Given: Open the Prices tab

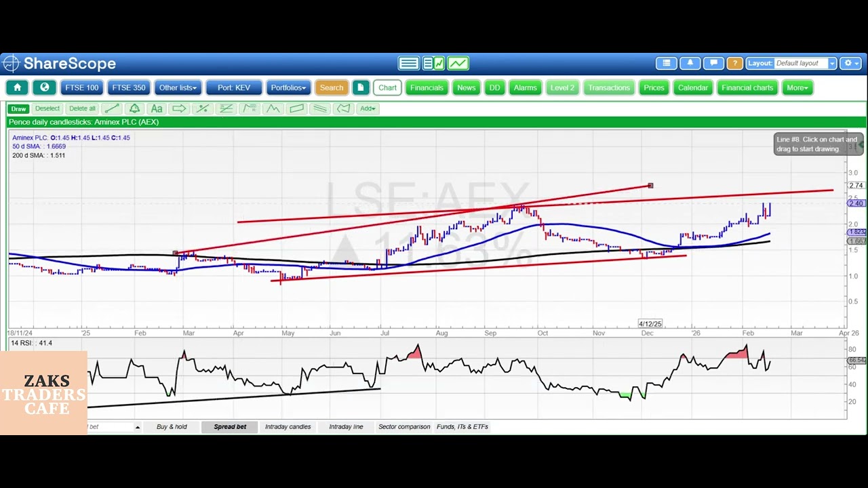Looking at the screenshot, I should pyautogui.click(x=654, y=87).
